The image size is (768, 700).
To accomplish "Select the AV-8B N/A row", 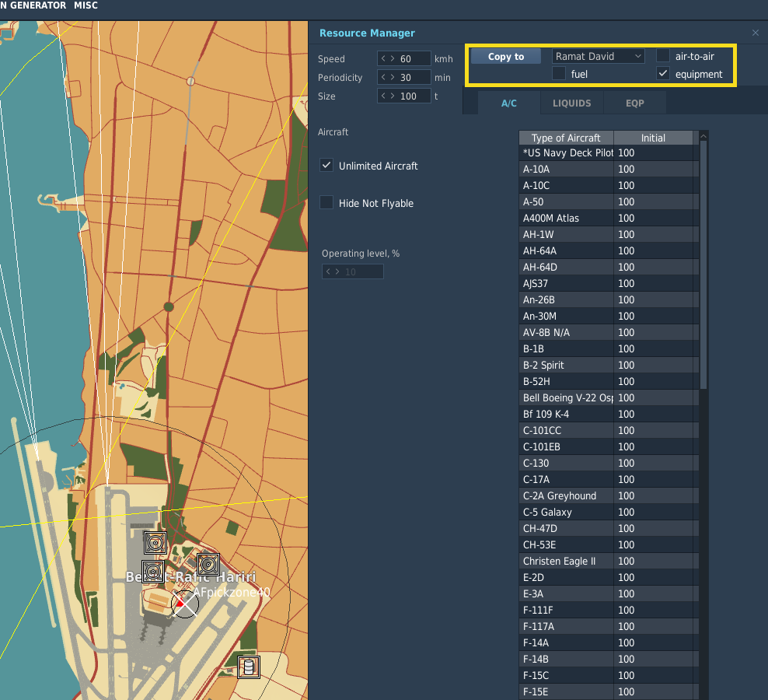I will 609,332.
